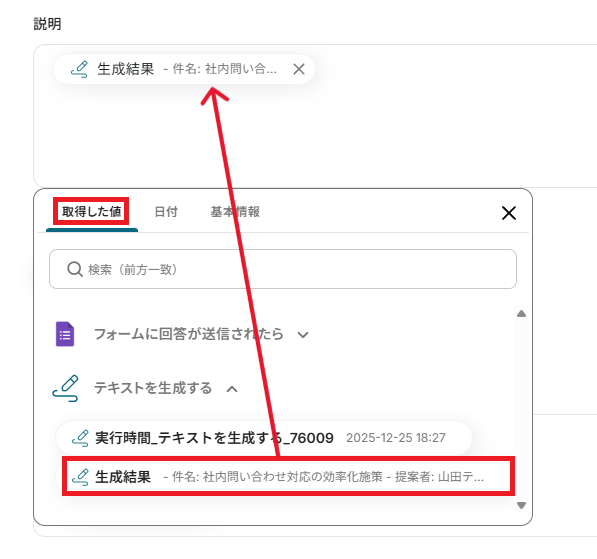Viewport: 597px width, 559px height.
Task: Click the magnifier icon in the search box
Action: (x=75, y=269)
